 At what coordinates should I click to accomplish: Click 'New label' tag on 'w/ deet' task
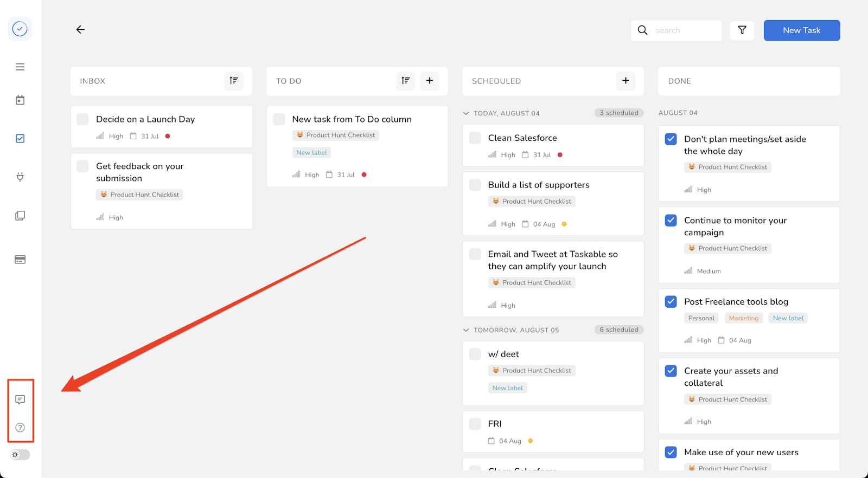pyautogui.click(x=508, y=388)
